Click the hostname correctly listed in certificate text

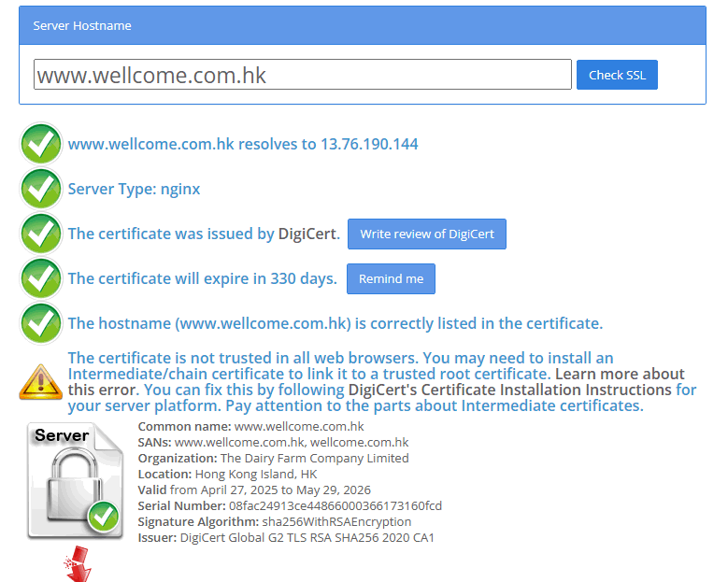click(x=335, y=323)
